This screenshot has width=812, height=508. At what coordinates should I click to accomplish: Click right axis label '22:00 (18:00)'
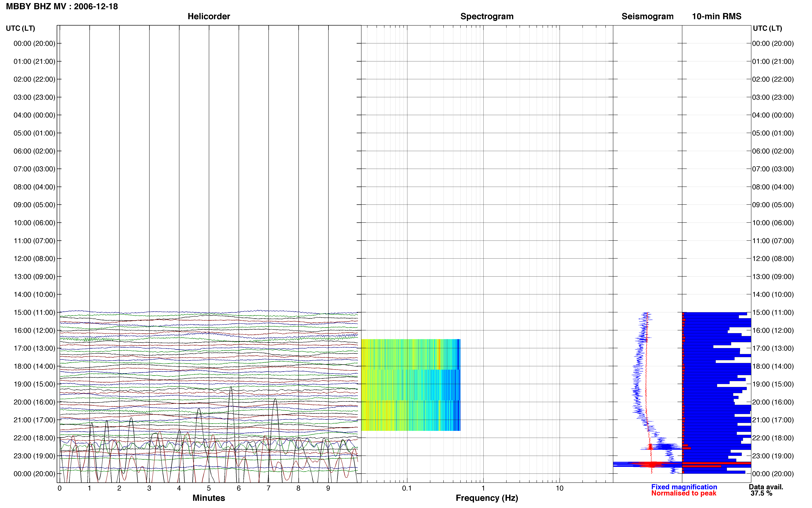pyautogui.click(x=773, y=438)
